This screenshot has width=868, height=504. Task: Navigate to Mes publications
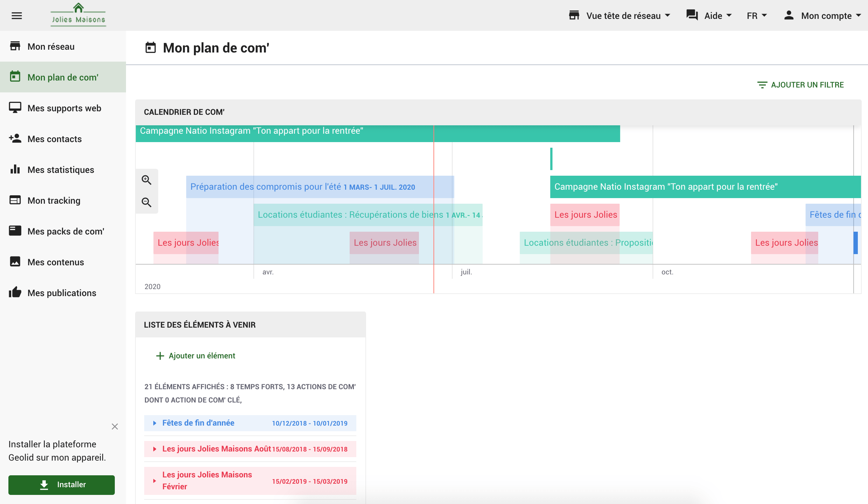pyautogui.click(x=63, y=293)
